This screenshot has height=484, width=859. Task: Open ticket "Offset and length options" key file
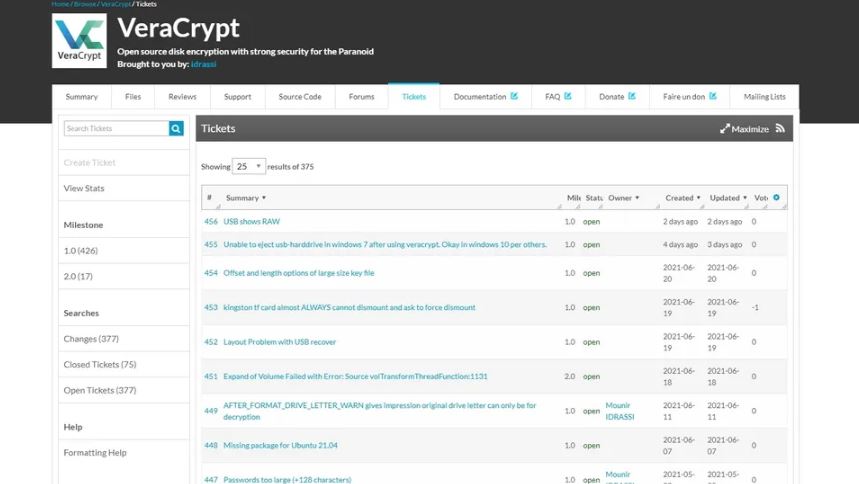point(299,273)
